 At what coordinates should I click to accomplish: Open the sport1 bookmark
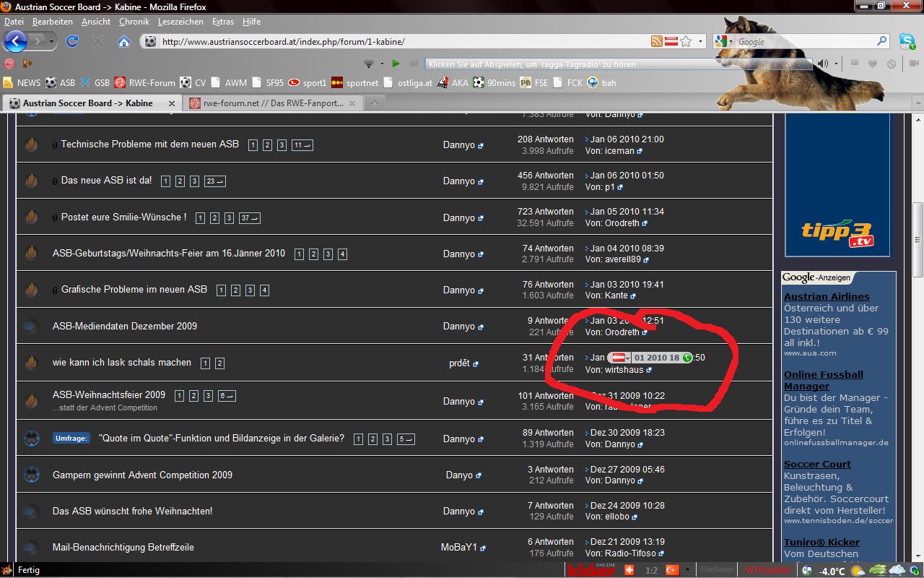[308, 83]
